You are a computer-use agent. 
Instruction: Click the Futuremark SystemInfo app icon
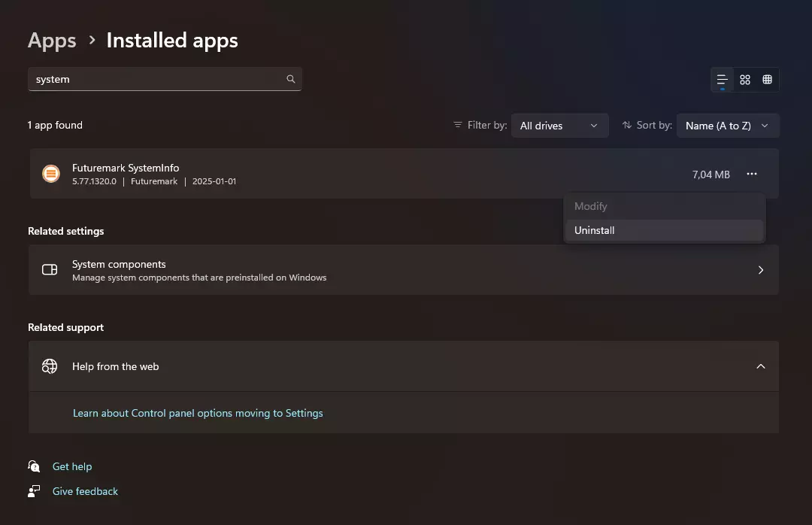pos(51,174)
